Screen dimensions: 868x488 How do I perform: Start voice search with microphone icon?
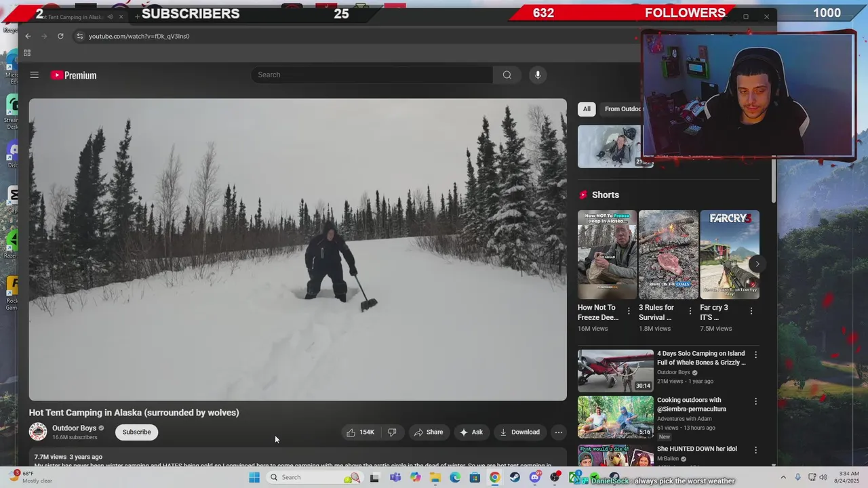538,75
